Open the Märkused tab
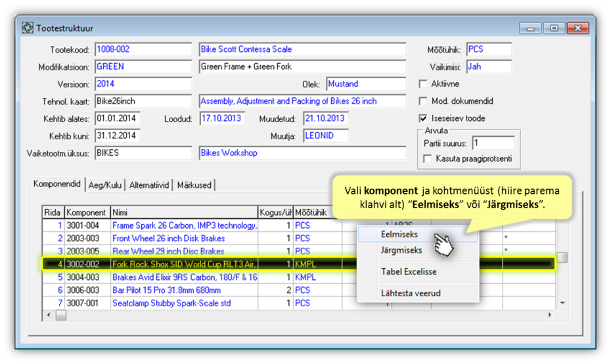Screen dimensions: 611x364 (x=194, y=185)
